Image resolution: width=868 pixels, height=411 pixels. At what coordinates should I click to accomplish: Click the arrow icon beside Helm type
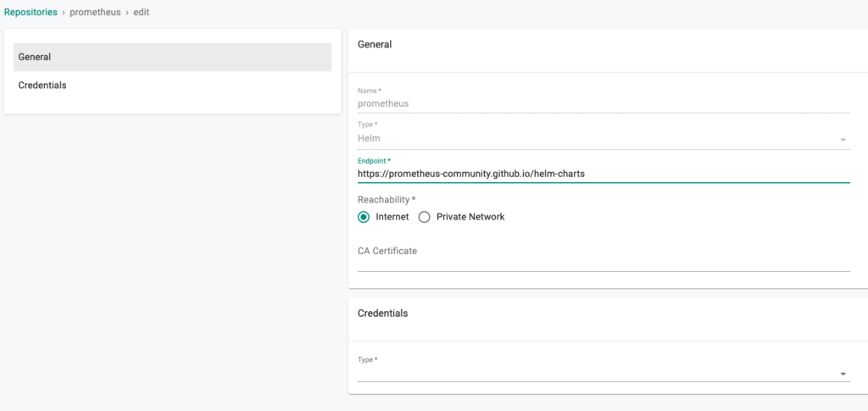point(843,139)
